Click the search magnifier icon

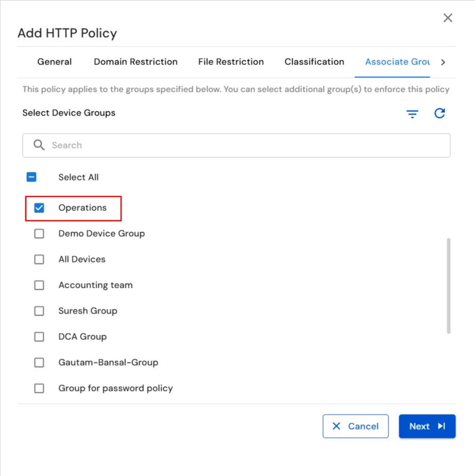[39, 145]
